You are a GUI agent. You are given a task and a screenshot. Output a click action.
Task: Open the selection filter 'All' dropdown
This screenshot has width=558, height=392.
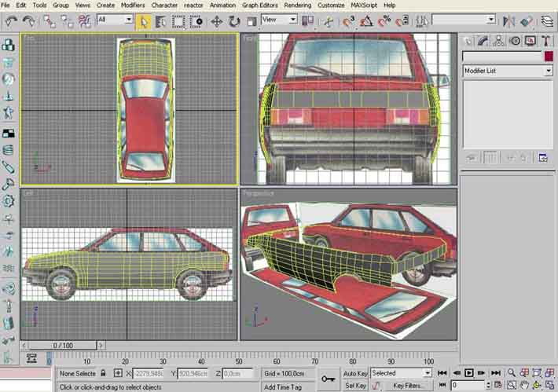click(115, 20)
